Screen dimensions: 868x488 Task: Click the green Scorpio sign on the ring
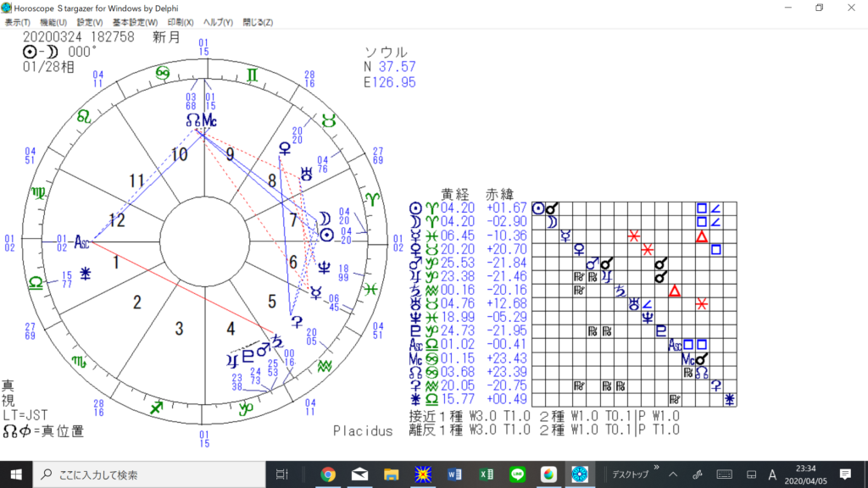point(79,362)
